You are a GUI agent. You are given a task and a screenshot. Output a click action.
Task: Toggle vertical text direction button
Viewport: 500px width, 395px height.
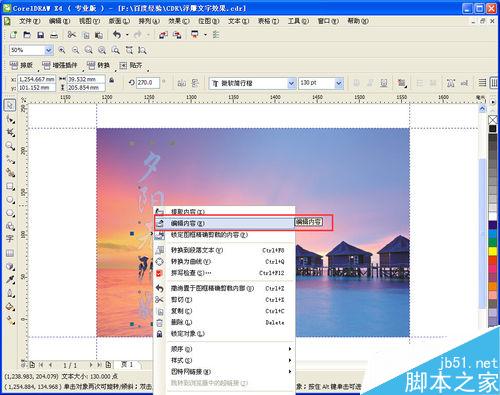[x=494, y=83]
